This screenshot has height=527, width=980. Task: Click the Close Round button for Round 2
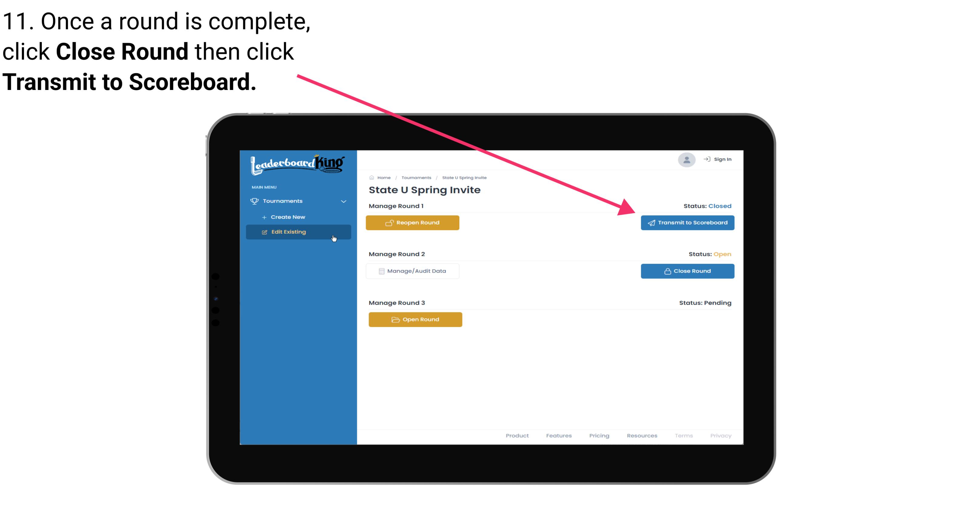(x=687, y=271)
